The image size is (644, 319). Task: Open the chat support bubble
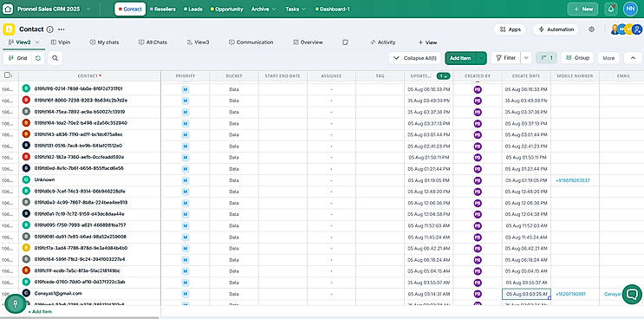tap(632, 294)
